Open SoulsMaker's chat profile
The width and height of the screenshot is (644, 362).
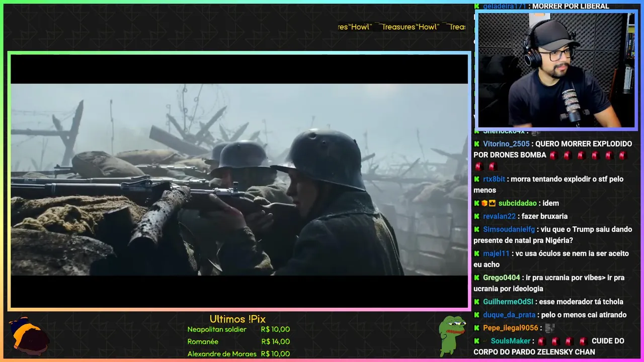point(511,341)
